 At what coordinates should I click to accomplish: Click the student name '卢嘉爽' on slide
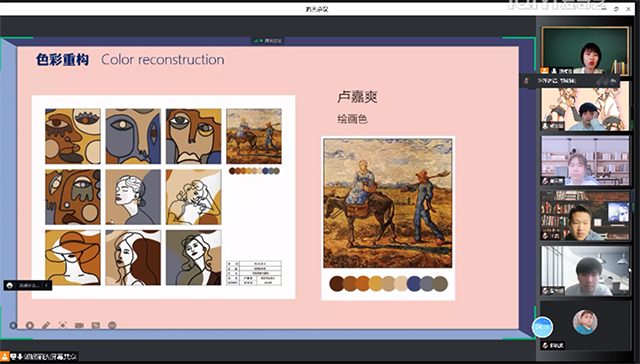point(357,97)
